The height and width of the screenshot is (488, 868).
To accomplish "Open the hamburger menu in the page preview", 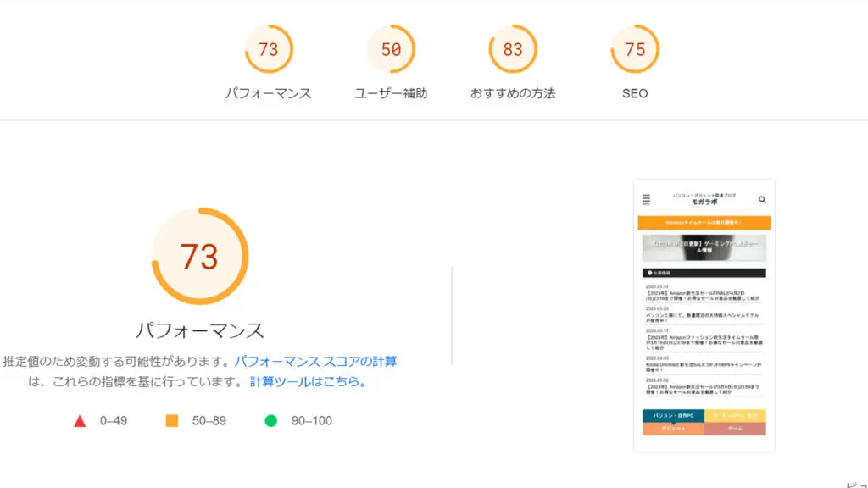I will [646, 200].
